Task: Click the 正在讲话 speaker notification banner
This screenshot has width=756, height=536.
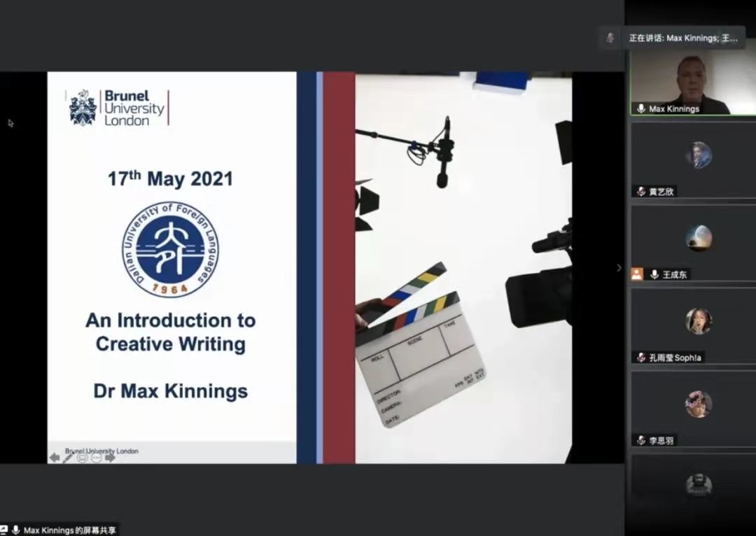Action: coord(682,38)
